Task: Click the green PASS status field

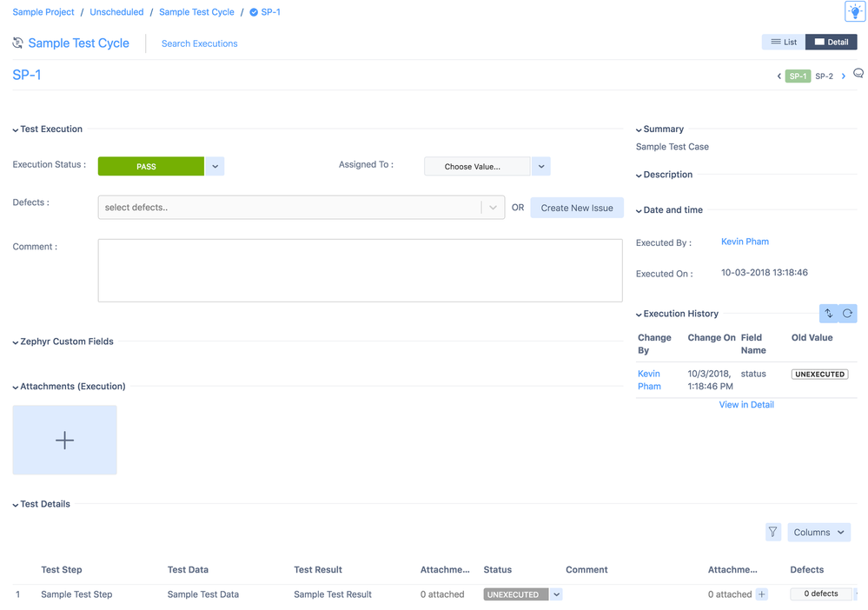Action: (151, 166)
